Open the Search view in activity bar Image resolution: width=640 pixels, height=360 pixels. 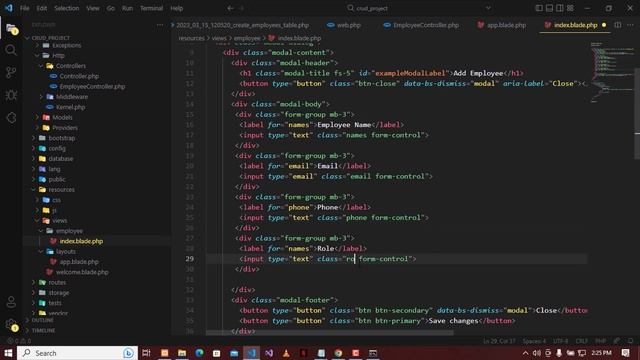pyautogui.click(x=11, y=50)
